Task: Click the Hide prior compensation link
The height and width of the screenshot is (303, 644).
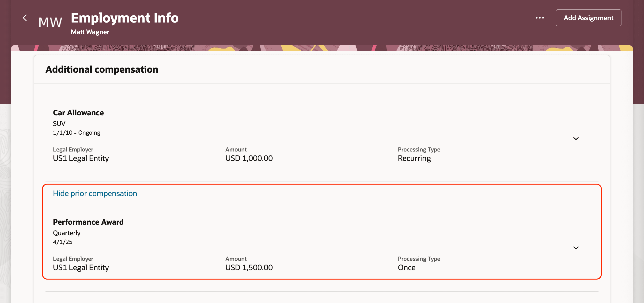Action: click(95, 193)
